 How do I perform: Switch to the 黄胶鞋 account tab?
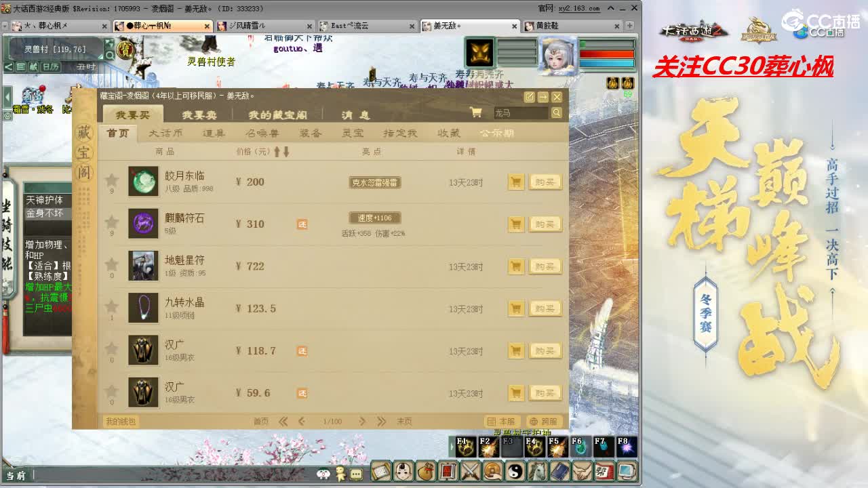coord(572,26)
